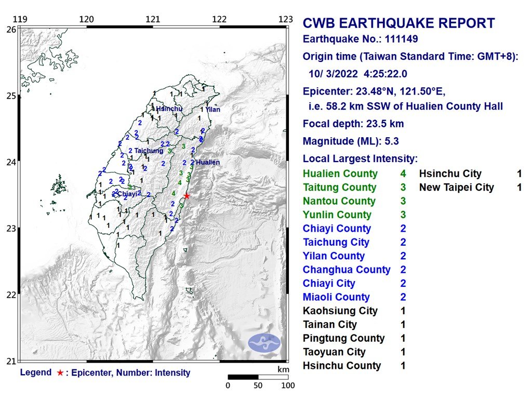Click the red star in the legend
This screenshot has height=399, width=532.
60,373
